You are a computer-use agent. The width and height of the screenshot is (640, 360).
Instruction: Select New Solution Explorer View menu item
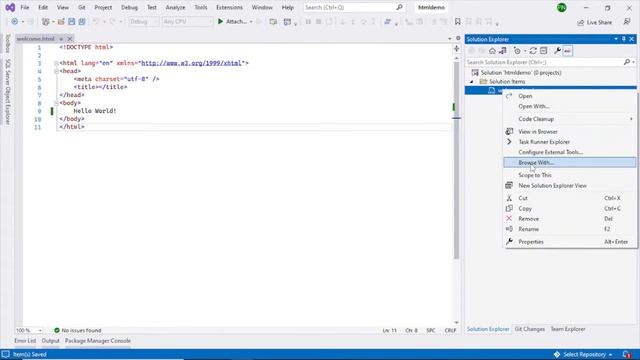pos(570,185)
